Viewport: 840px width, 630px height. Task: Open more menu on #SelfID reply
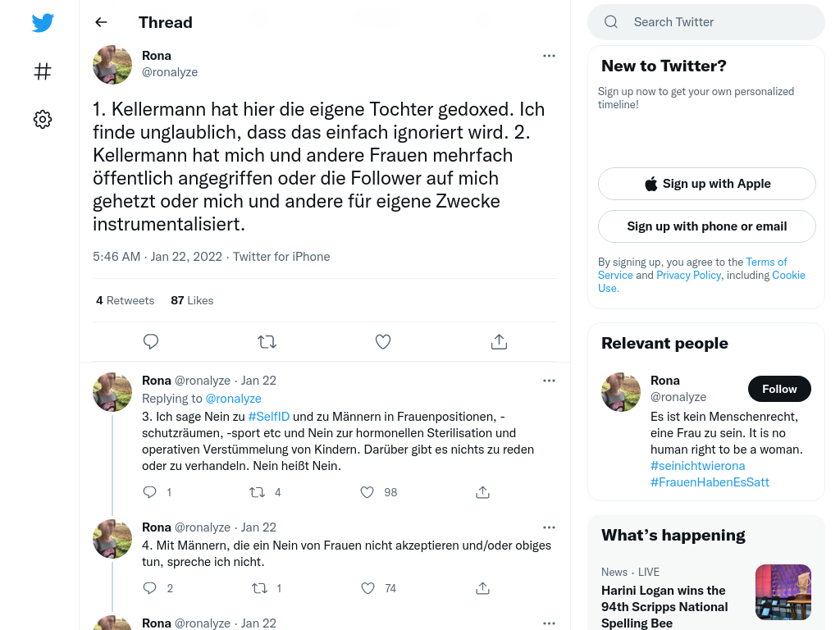pyautogui.click(x=549, y=381)
